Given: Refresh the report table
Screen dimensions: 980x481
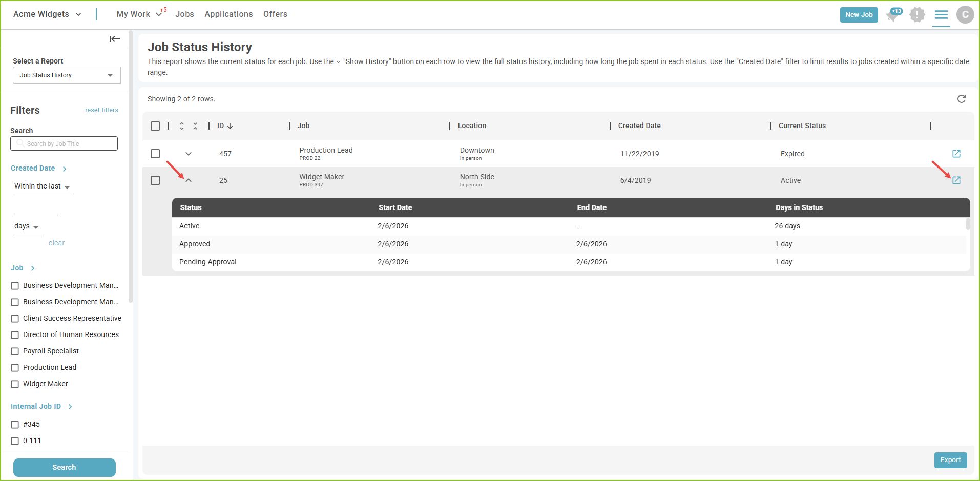Looking at the screenshot, I should tap(962, 99).
